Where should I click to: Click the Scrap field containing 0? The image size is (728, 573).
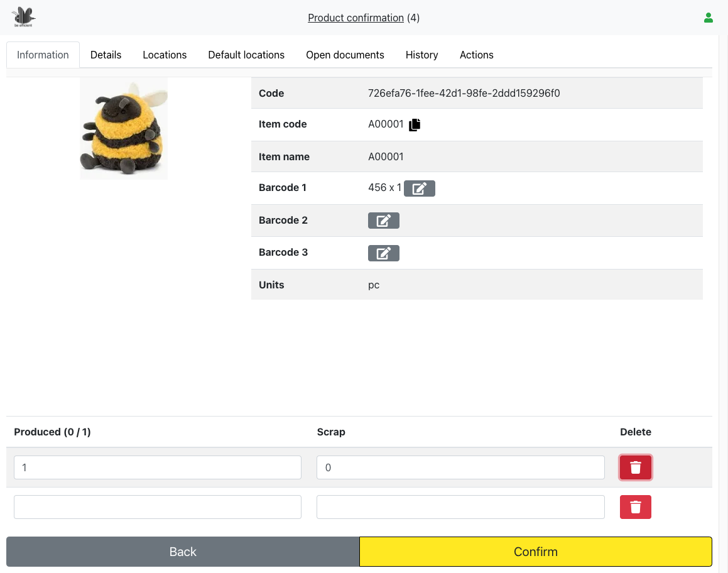[460, 467]
